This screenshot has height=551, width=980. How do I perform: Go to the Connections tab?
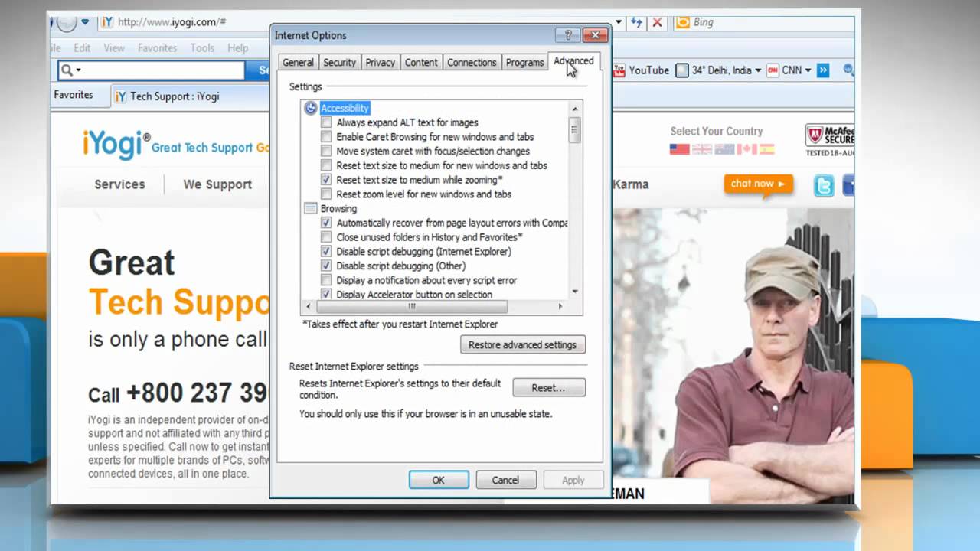tap(472, 63)
